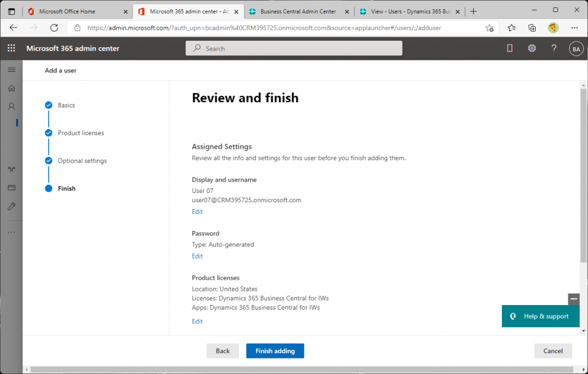Close the Business Central Admin Center tab

click(347, 11)
